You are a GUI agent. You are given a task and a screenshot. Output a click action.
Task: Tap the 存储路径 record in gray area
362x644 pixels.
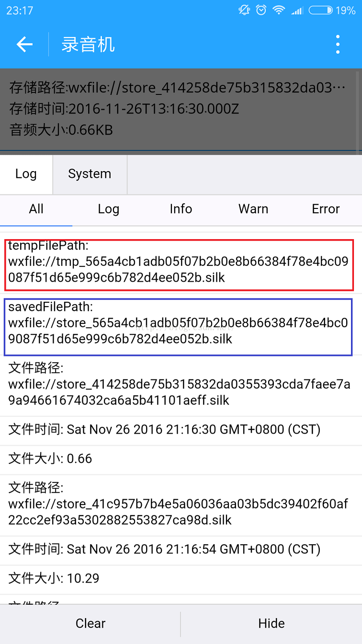[178, 88]
